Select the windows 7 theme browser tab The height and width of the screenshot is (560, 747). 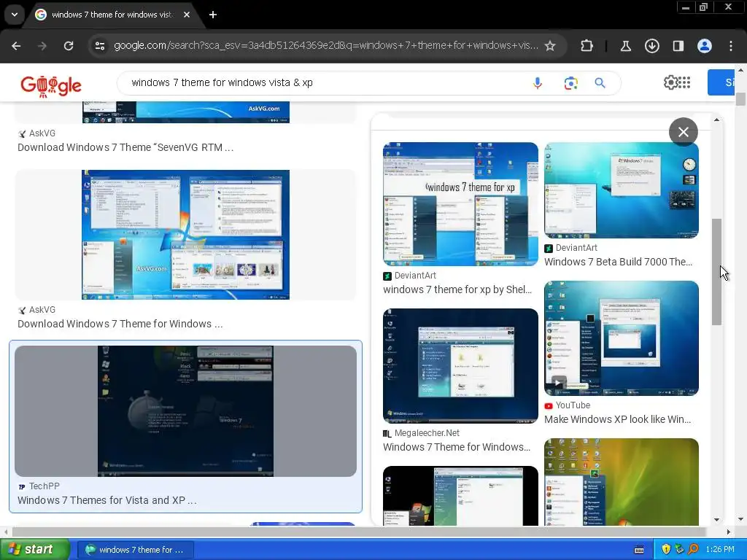pos(112,15)
